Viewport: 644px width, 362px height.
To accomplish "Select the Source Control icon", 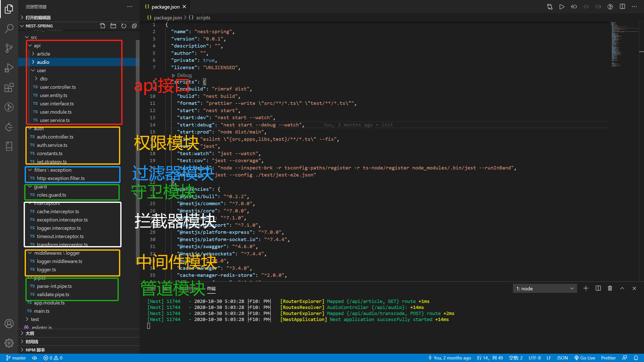I will (10, 48).
